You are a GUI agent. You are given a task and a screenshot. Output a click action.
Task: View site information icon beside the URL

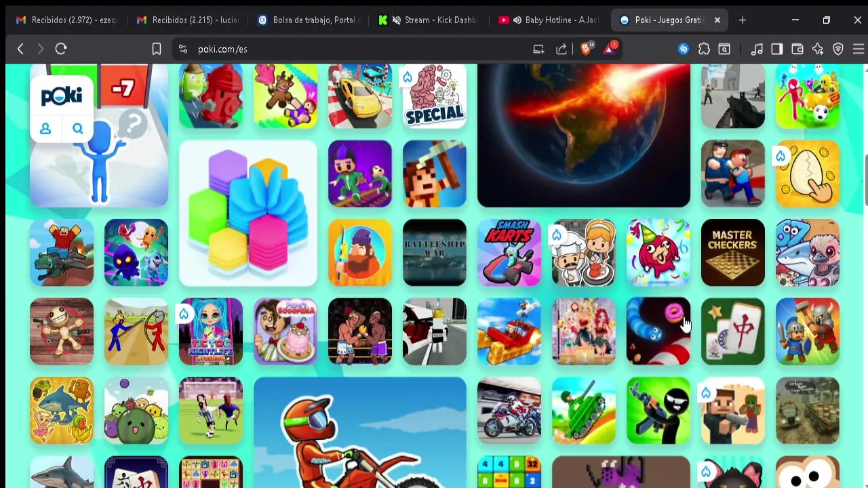click(182, 49)
